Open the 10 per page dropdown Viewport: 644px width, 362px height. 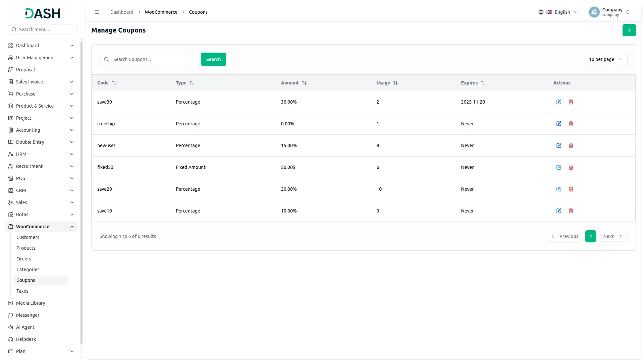(x=606, y=59)
